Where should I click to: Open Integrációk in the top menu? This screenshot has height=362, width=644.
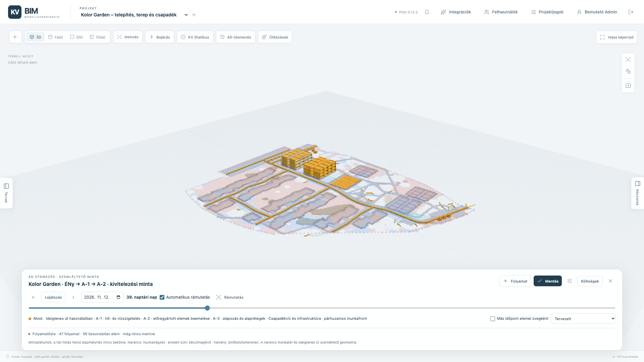point(456,12)
